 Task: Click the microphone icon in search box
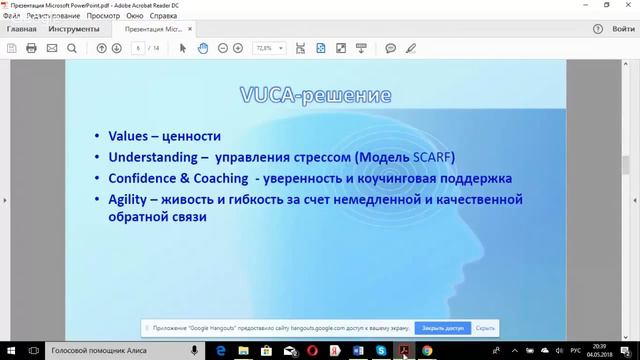(x=194, y=351)
